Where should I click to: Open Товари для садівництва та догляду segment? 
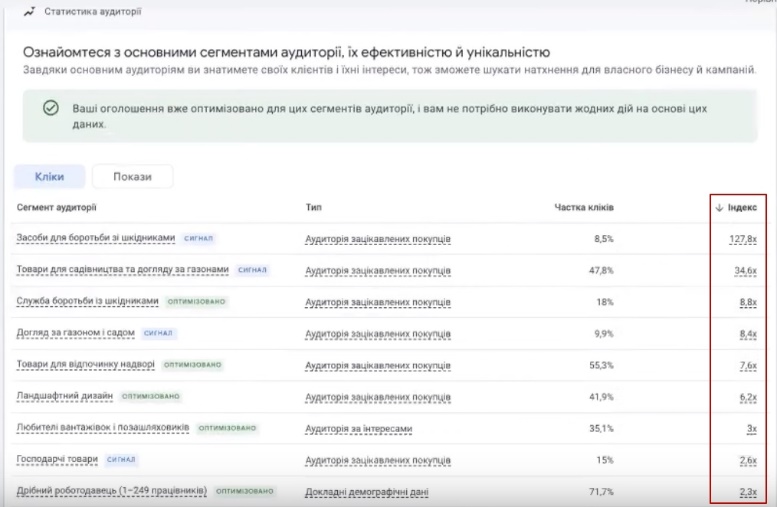(123, 270)
